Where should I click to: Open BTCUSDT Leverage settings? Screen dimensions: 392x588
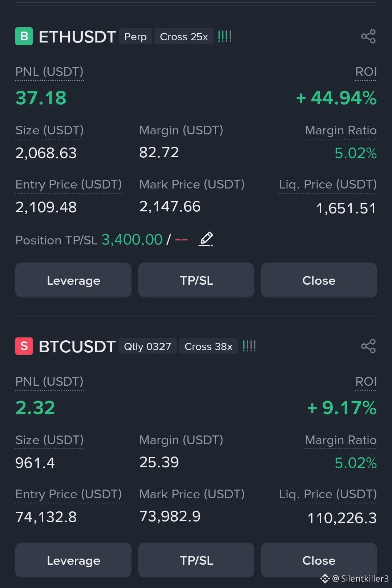[73, 560]
